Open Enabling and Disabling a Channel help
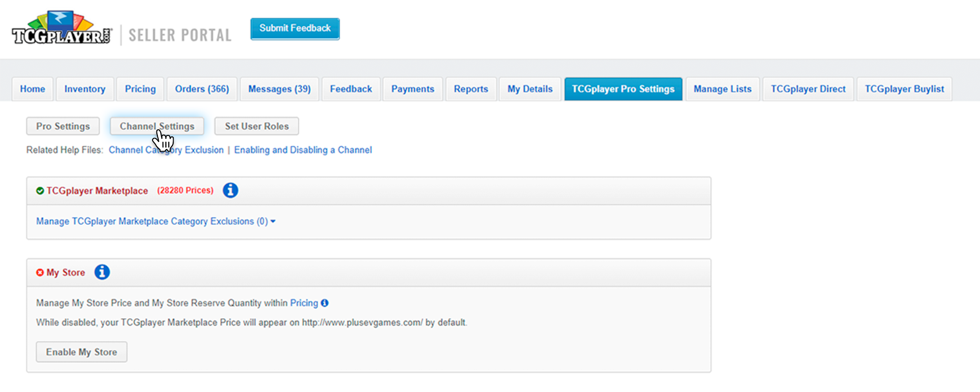 (x=303, y=150)
